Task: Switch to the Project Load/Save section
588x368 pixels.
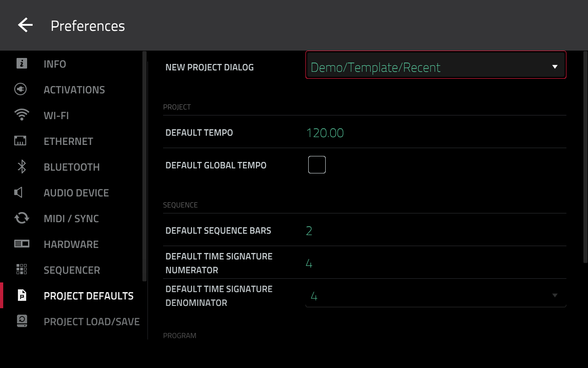Action: tap(91, 322)
